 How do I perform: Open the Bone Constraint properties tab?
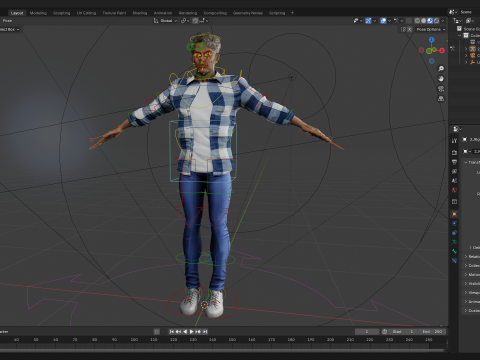[454, 261]
